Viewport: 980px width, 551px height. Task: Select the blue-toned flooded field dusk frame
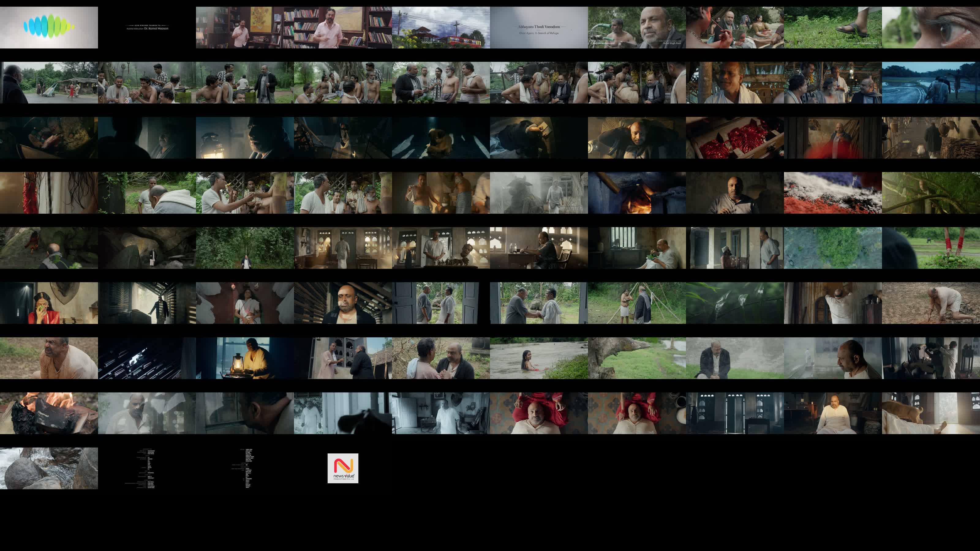pyautogui.click(x=931, y=83)
